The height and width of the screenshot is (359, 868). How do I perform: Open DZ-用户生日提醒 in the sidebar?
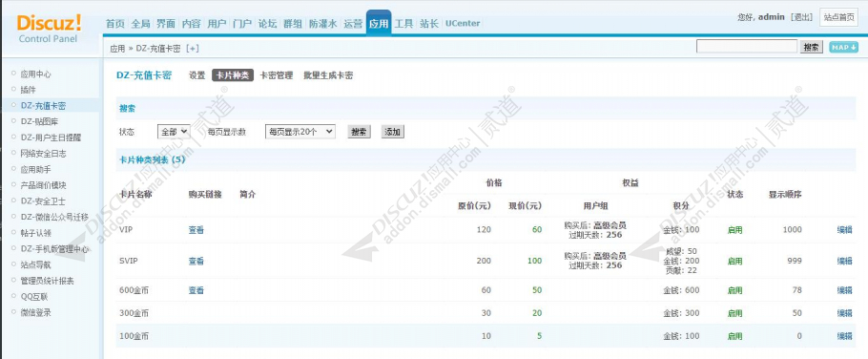tap(51, 137)
